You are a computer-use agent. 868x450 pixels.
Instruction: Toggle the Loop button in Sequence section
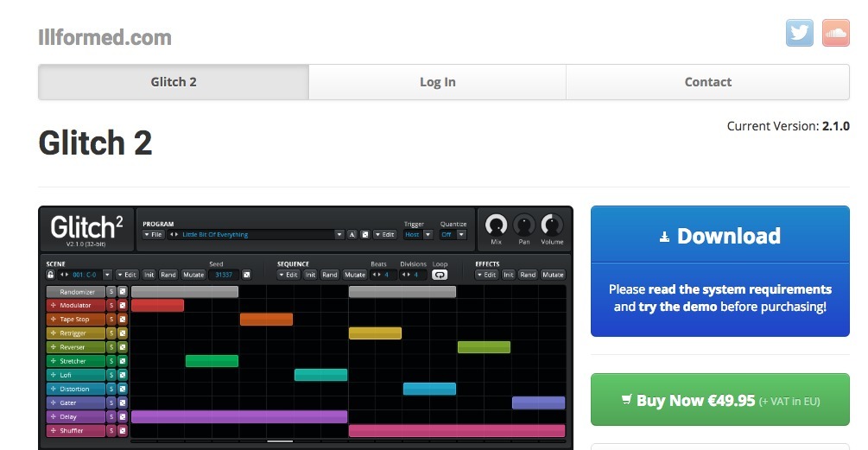[x=440, y=275]
